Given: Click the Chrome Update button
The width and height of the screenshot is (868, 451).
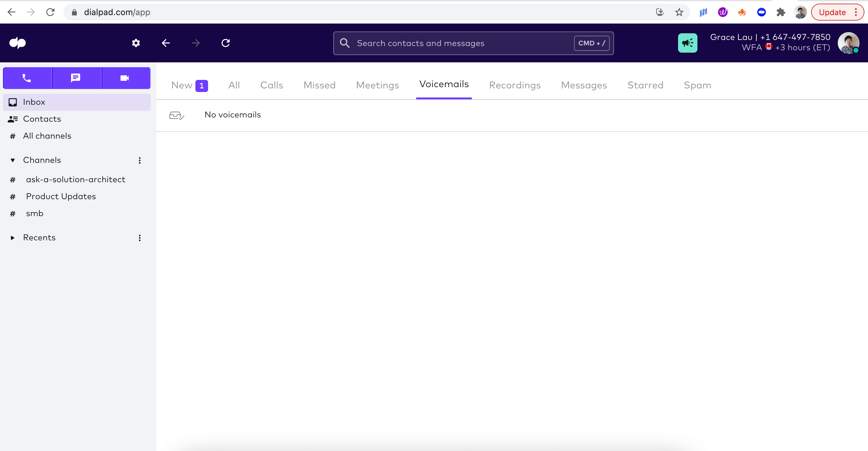Looking at the screenshot, I should 832,12.
